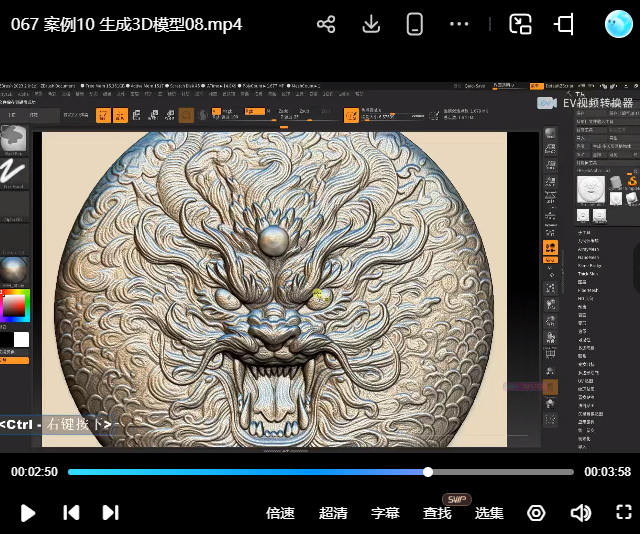The width and height of the screenshot is (640, 534).
Task: Play the video
Action: point(28,513)
